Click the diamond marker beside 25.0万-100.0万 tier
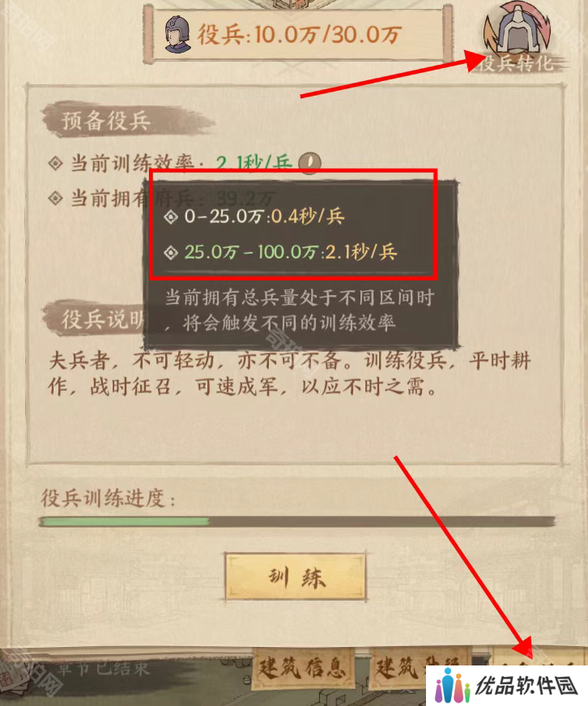Image resolution: width=588 pixels, height=706 pixels. (171, 253)
